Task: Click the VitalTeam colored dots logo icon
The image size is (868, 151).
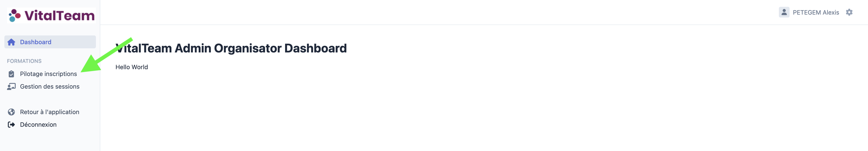Action: (x=15, y=16)
